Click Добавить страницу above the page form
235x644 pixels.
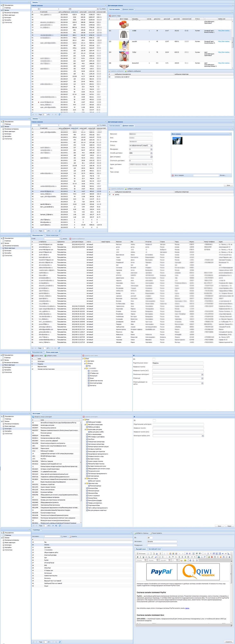pyautogui.click(x=142, y=533)
